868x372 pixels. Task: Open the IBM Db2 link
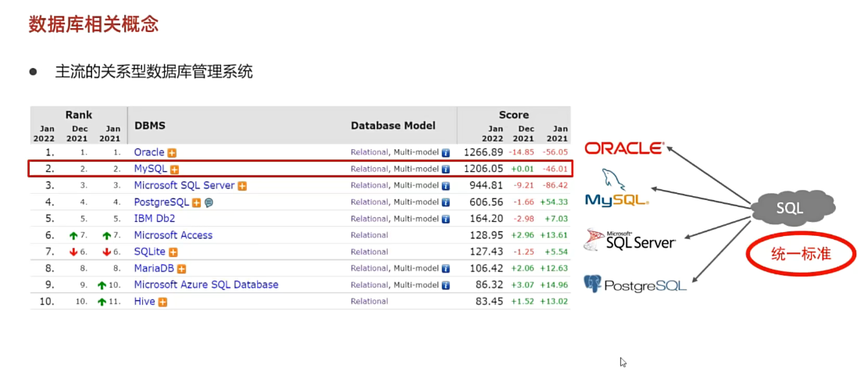tap(155, 219)
